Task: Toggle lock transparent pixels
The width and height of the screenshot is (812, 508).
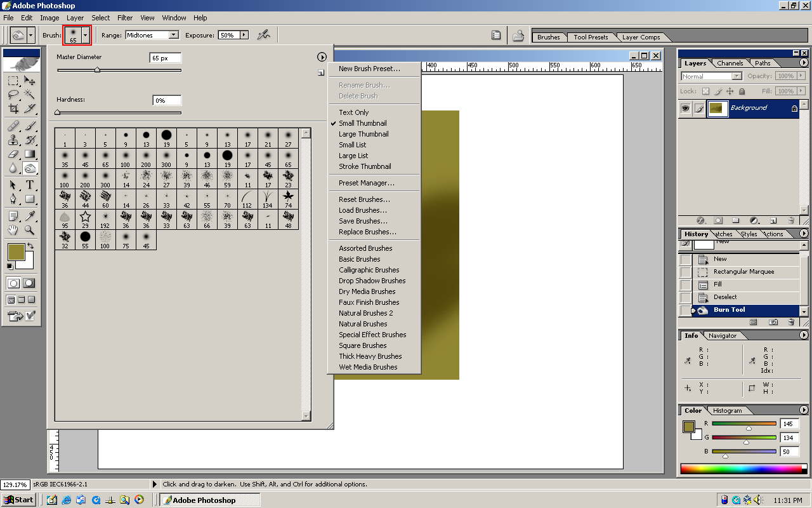Action: coord(705,91)
